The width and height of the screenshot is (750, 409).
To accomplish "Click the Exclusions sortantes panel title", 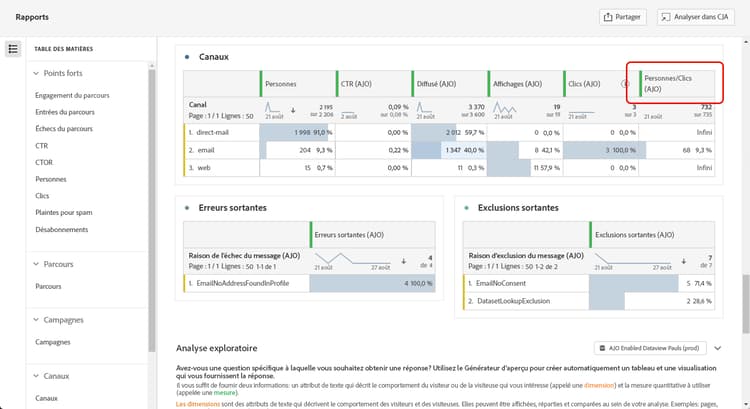I will [x=518, y=208].
